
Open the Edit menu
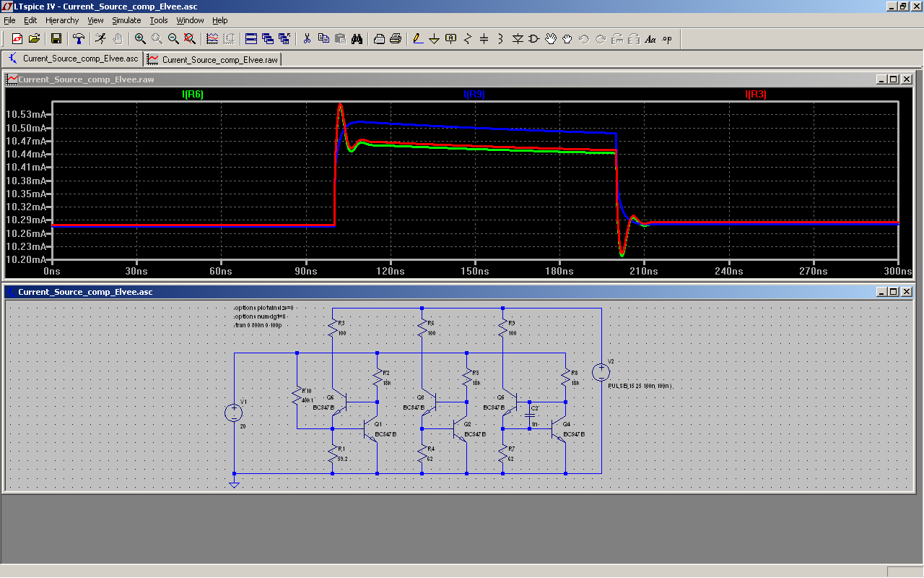click(x=30, y=20)
